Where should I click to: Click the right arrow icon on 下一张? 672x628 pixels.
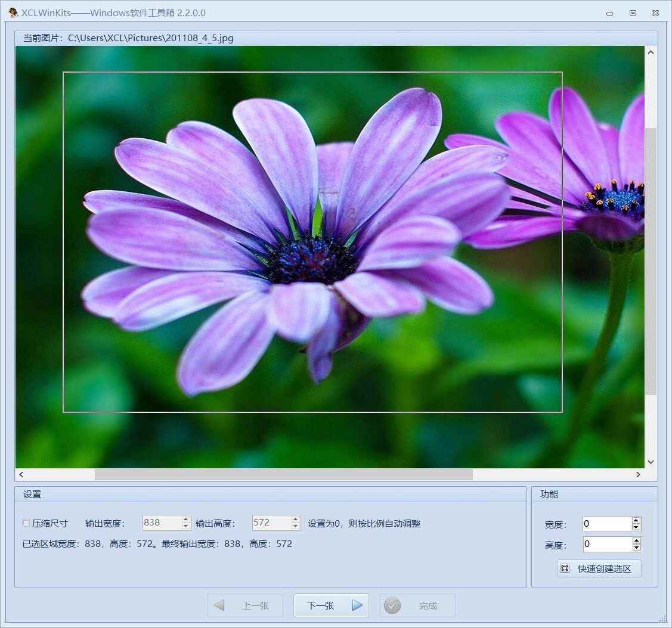tap(357, 605)
